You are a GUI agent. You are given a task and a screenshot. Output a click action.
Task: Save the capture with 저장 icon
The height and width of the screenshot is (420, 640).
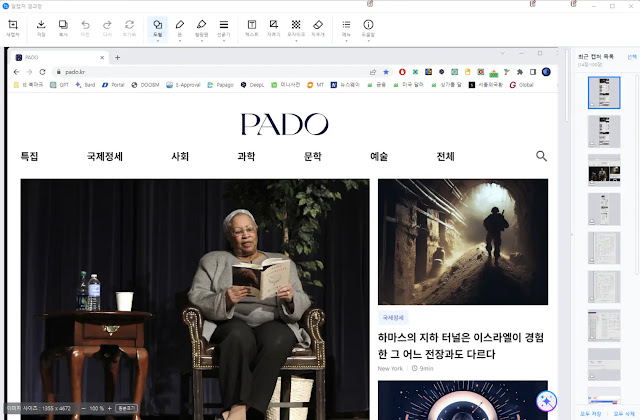click(x=41, y=29)
